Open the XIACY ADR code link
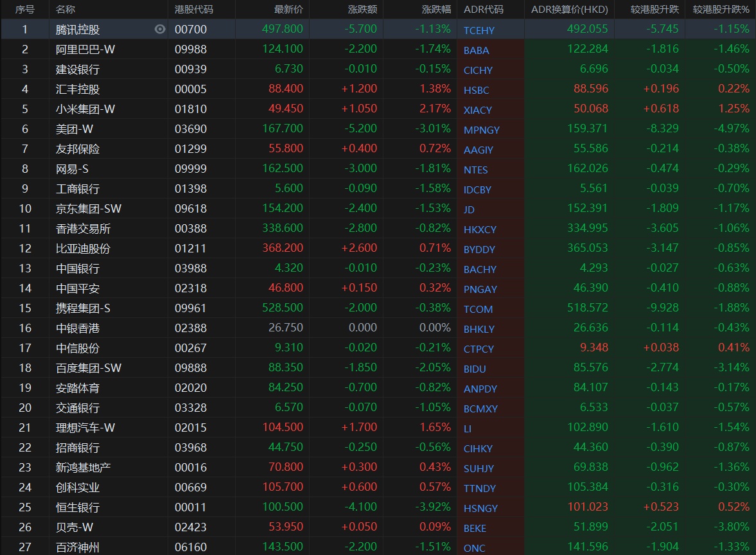 click(478, 110)
